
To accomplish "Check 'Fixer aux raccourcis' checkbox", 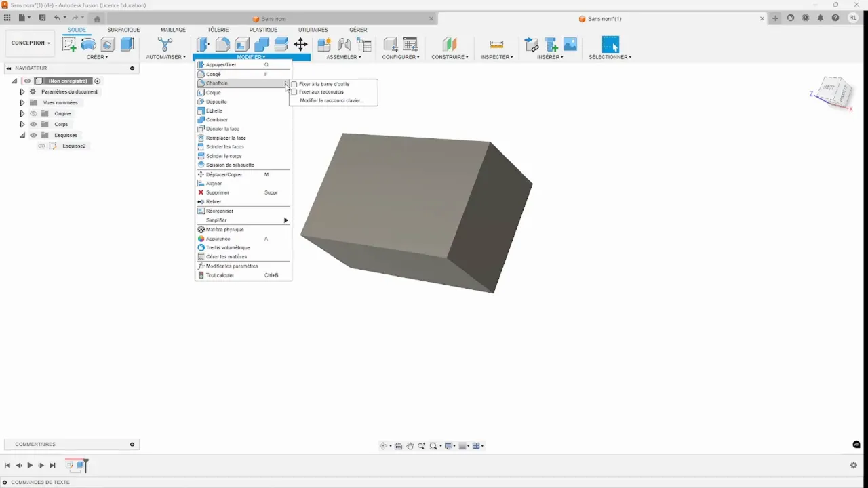I will [294, 92].
